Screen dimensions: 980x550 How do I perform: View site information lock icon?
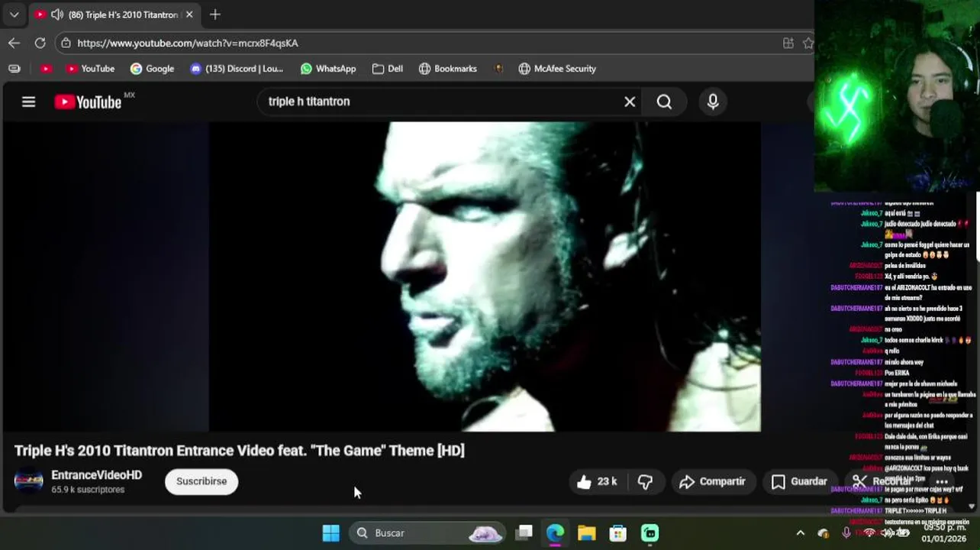point(66,44)
